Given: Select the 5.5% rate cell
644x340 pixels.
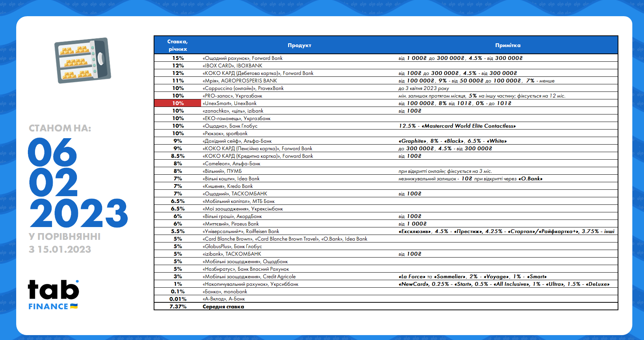Looking at the screenshot, I should point(178,231).
